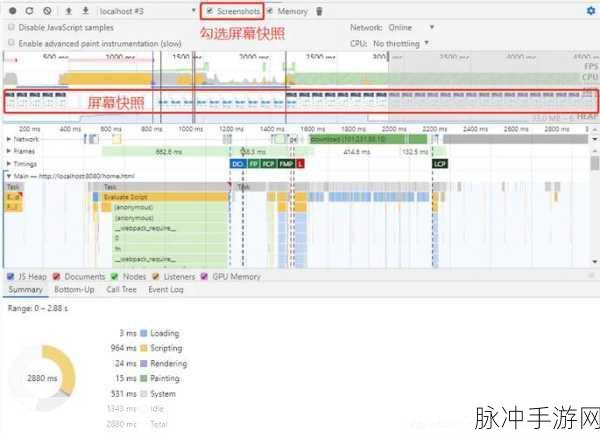Expand the Frames track

[8, 152]
